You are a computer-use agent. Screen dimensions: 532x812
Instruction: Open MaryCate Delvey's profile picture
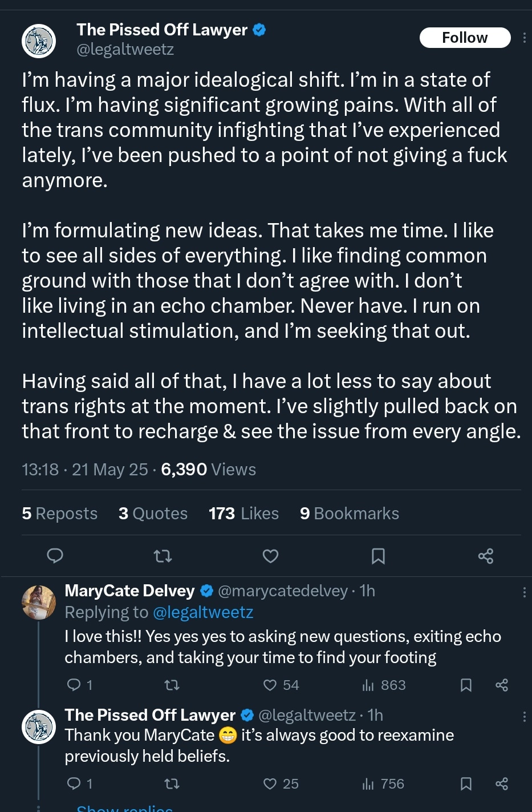[39, 602]
